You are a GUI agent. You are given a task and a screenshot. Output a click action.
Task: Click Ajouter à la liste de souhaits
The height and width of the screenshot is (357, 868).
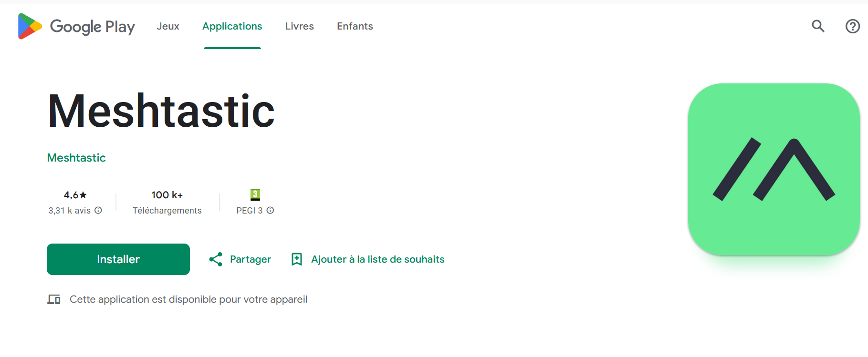(x=378, y=259)
